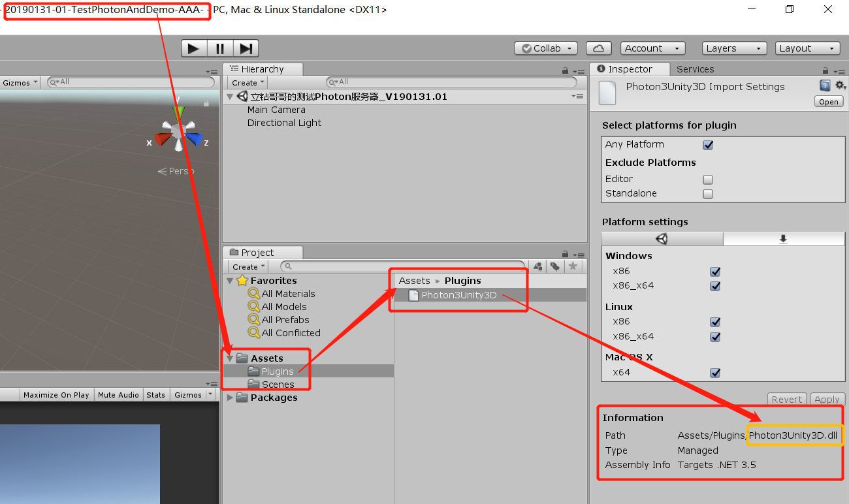849x504 pixels.
Task: Focus the Project search field
Action: (x=404, y=266)
